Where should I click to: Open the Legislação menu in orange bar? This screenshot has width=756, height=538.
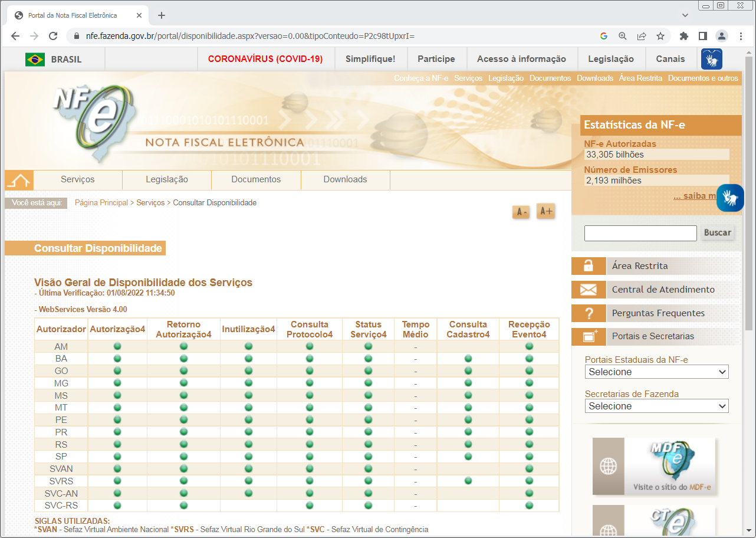(506, 78)
